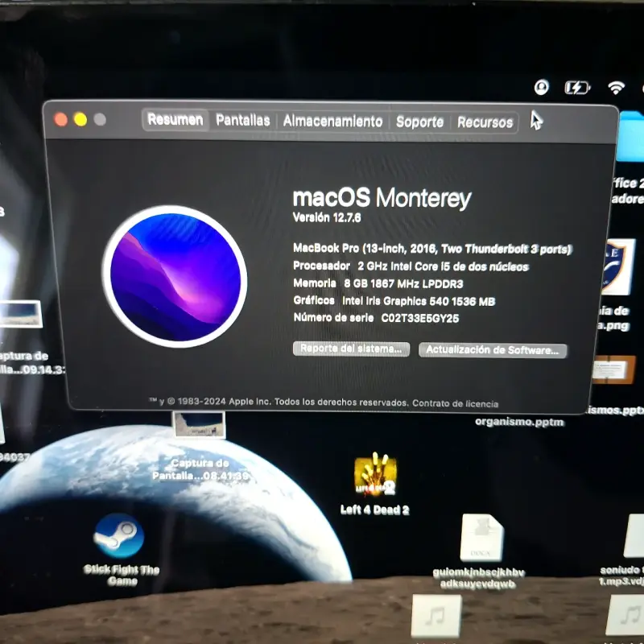
Task: Click the Intel Iris Graphics 540 text
Action: pyautogui.click(x=419, y=301)
